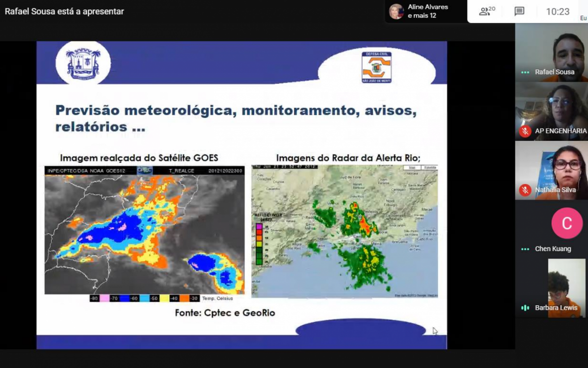Click the municipal coat of arms logo

(x=83, y=63)
